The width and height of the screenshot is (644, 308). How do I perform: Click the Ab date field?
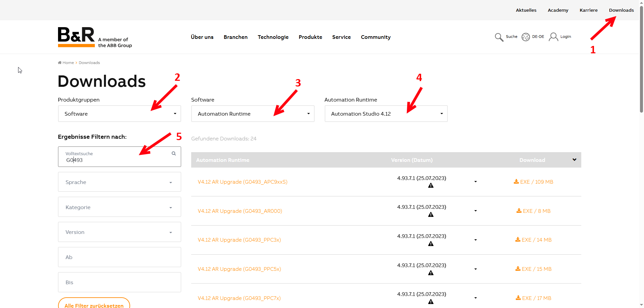pyautogui.click(x=119, y=257)
